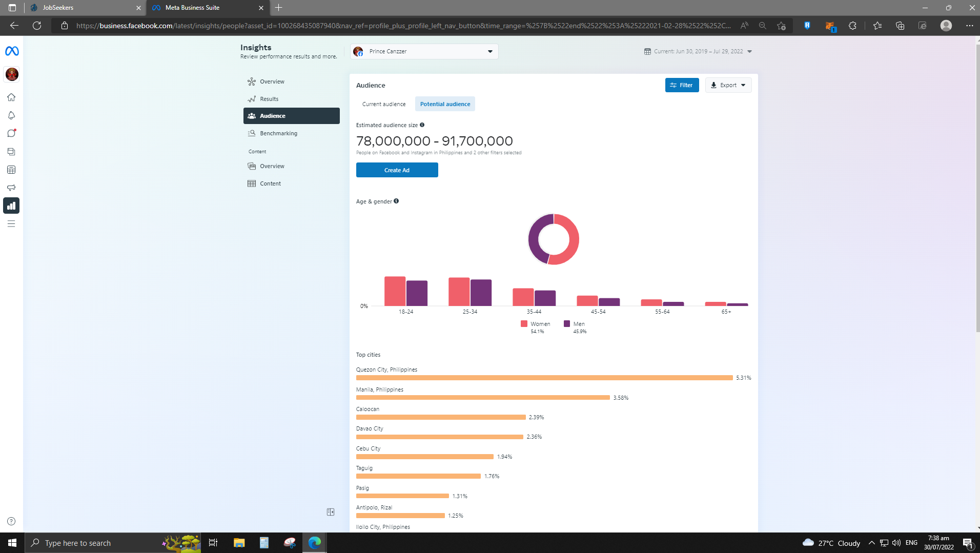
Task: Open the Inbox chat icon in sidebar
Action: tap(11, 133)
